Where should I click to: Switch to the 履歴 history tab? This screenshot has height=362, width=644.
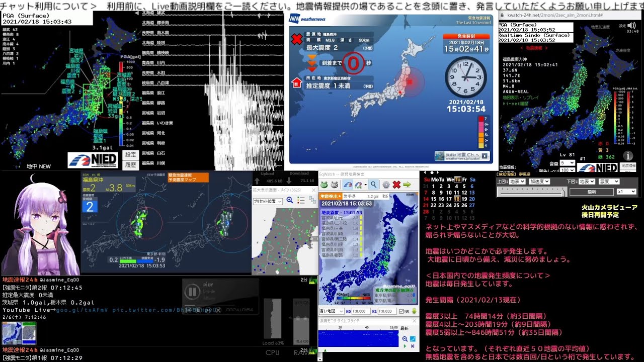[x=131, y=165]
